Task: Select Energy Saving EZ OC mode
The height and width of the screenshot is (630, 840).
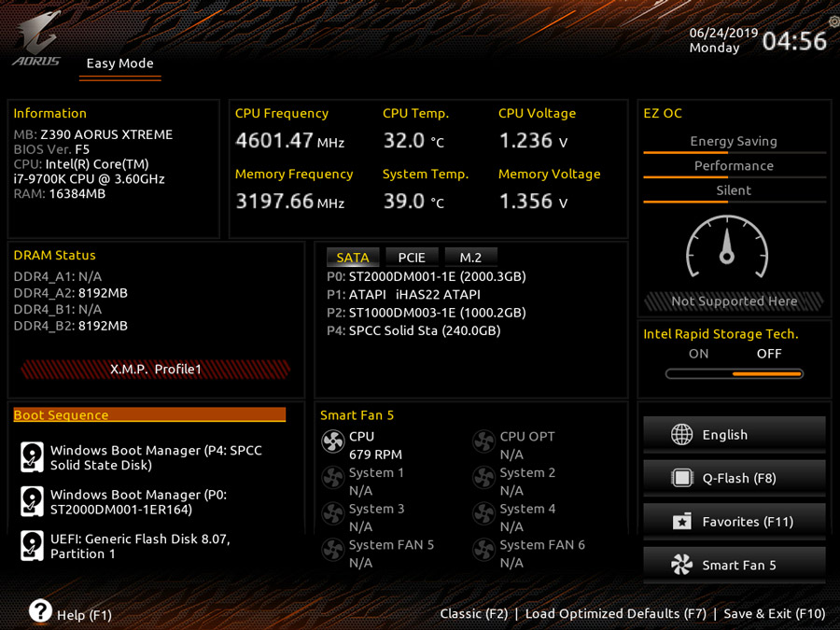Action: click(x=734, y=143)
